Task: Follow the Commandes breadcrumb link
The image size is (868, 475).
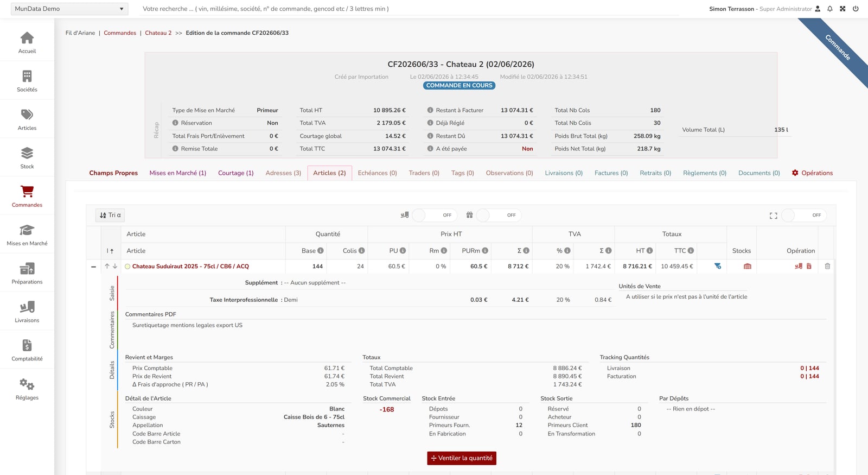Action: [120, 33]
